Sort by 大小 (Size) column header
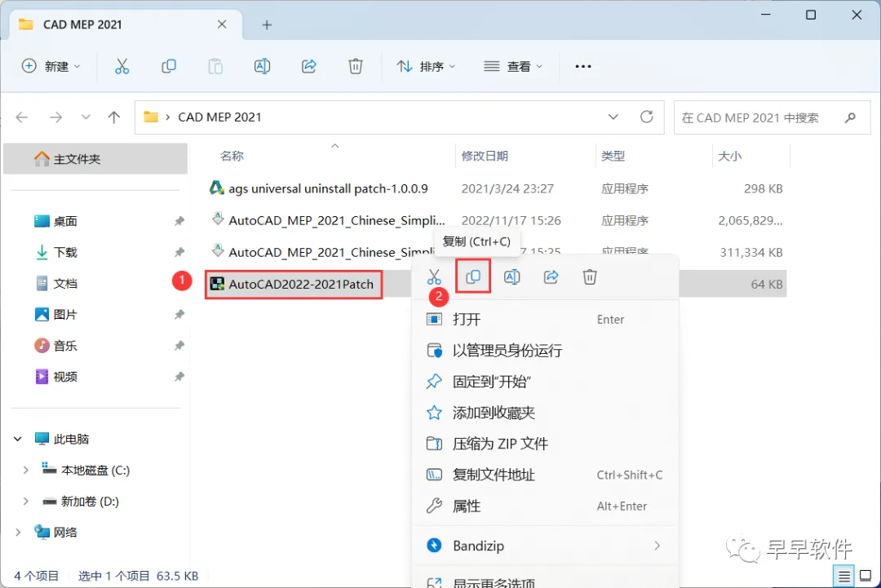Image resolution: width=881 pixels, height=588 pixels. 730,156
